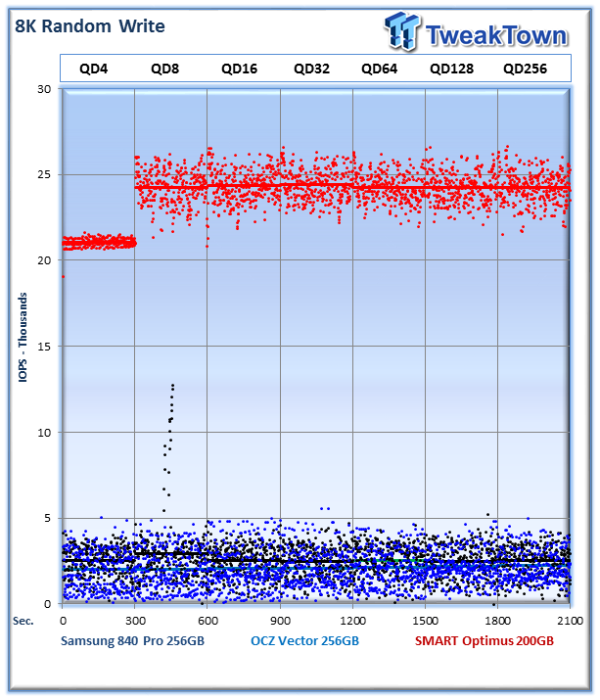Click the x-axis value 900

coord(280,621)
